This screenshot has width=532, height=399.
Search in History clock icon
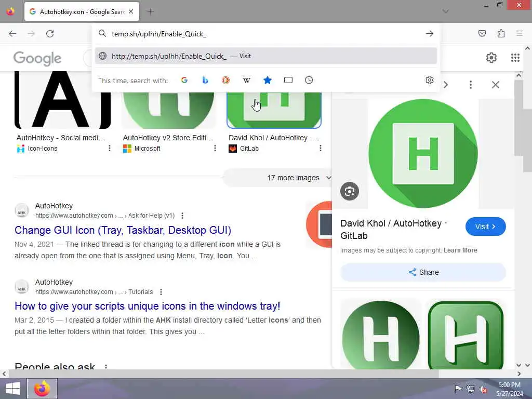(x=309, y=81)
